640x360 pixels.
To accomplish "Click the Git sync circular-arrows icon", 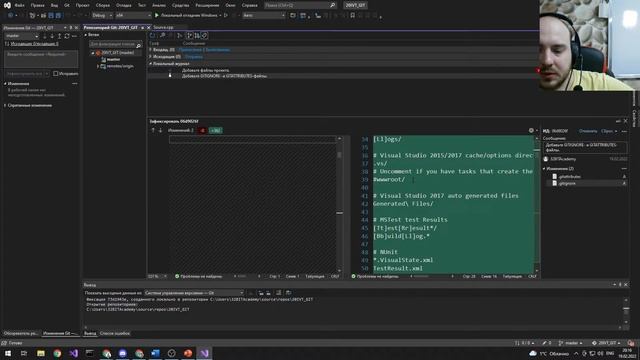I will click(x=67, y=36).
